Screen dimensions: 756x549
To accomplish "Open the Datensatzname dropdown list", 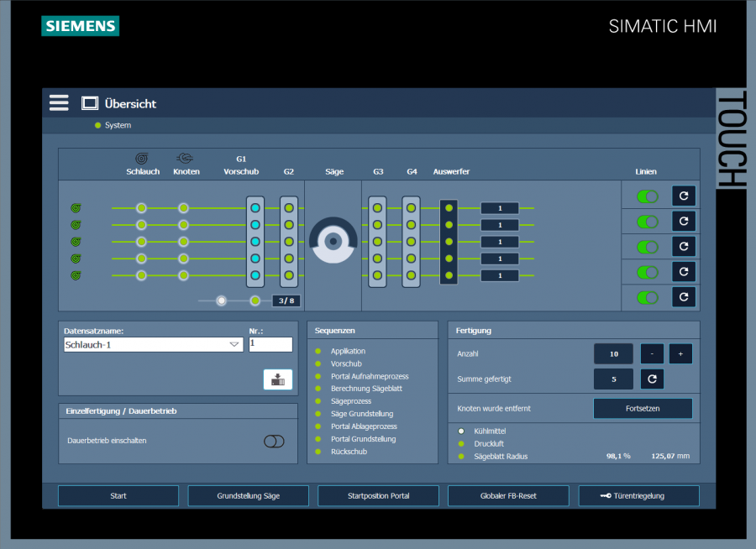I will (x=234, y=345).
